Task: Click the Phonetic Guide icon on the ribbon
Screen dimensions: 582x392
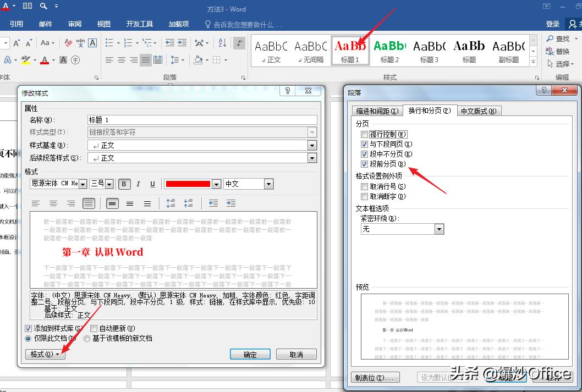Action: (80, 43)
